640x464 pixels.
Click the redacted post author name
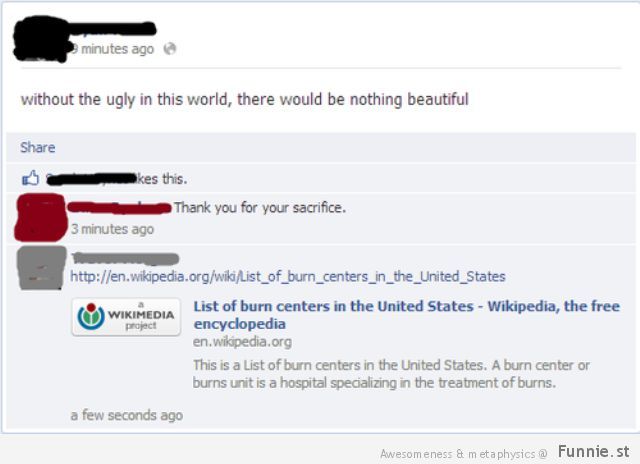tap(112, 29)
